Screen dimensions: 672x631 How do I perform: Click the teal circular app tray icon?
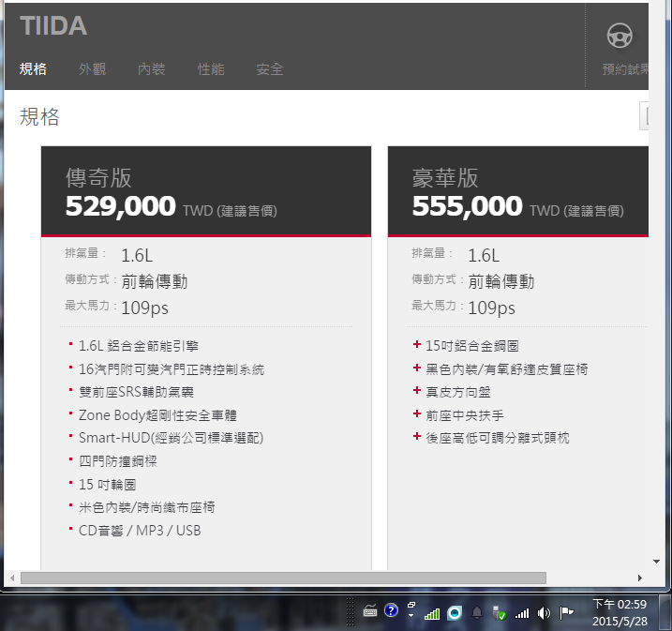tap(455, 613)
